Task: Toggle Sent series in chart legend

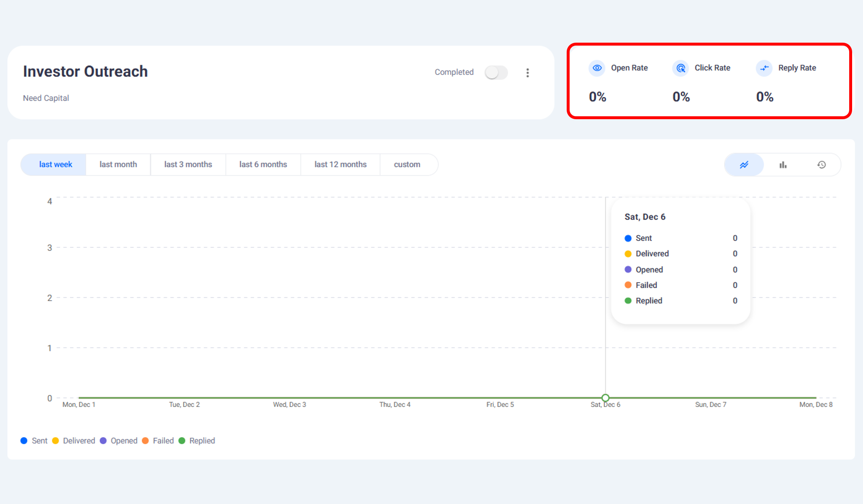Action: point(34,441)
